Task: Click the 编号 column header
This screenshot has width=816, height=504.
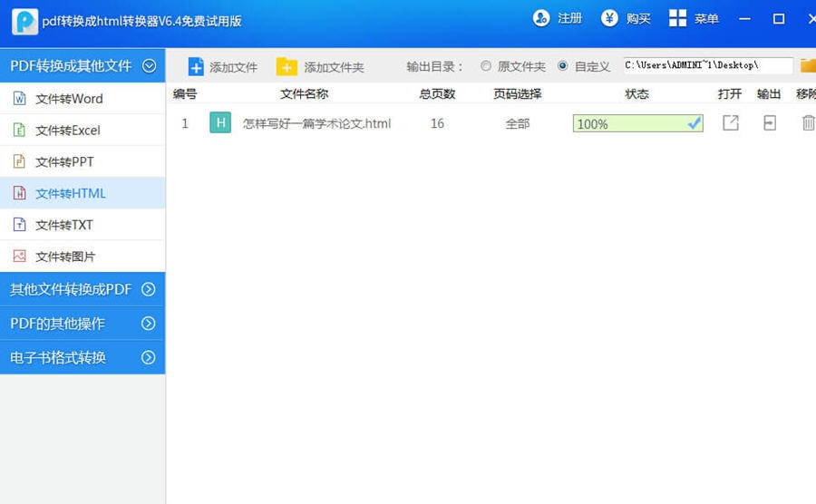Action: pyautogui.click(x=185, y=93)
